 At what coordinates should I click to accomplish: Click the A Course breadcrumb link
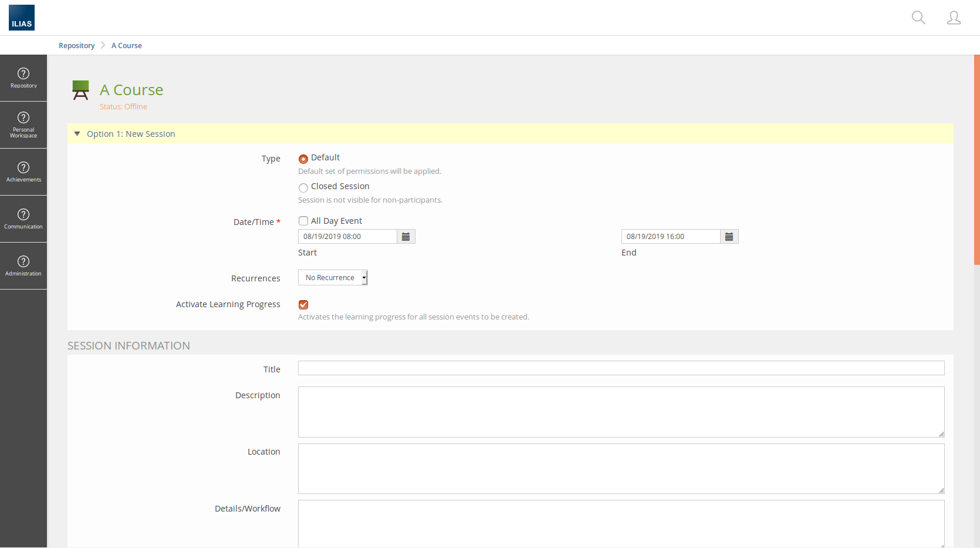click(x=127, y=46)
